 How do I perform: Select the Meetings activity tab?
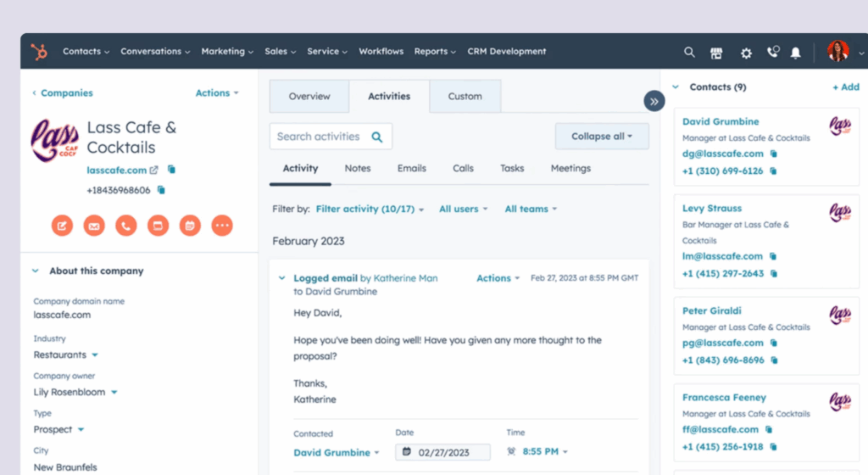click(x=570, y=168)
